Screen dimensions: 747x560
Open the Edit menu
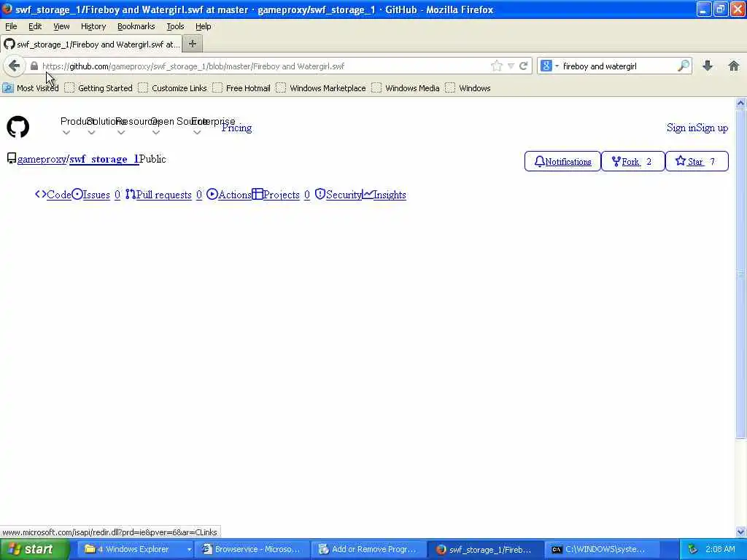(x=35, y=26)
